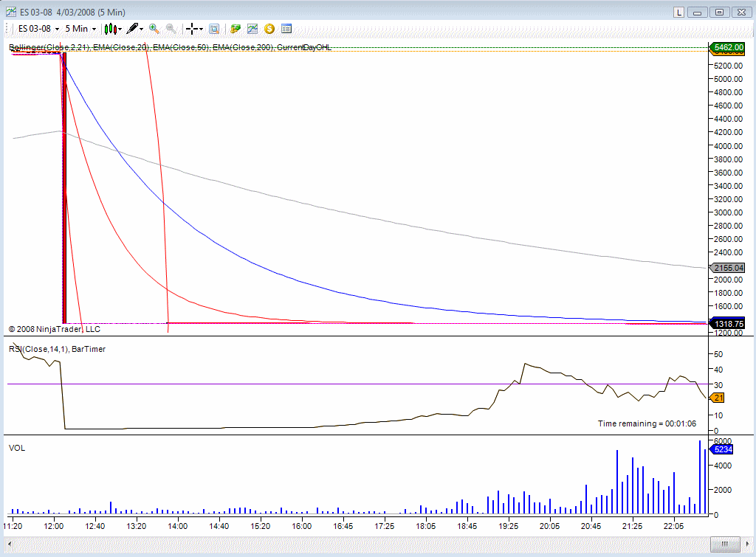Screen dimensions: 756x557
Task: Click the 4000.00 price axis label
Action: tap(728, 145)
